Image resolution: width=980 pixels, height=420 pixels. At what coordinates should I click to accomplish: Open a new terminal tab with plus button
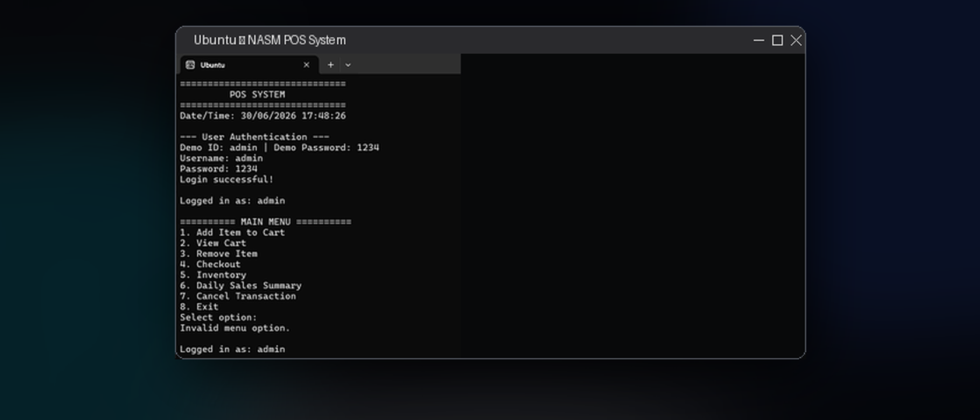(x=331, y=65)
